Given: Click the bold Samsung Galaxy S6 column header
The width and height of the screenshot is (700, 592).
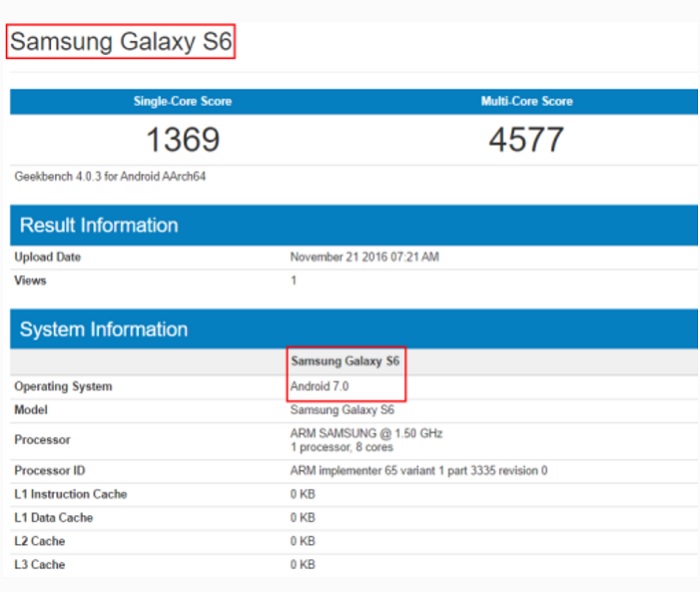Looking at the screenshot, I should tap(344, 361).
